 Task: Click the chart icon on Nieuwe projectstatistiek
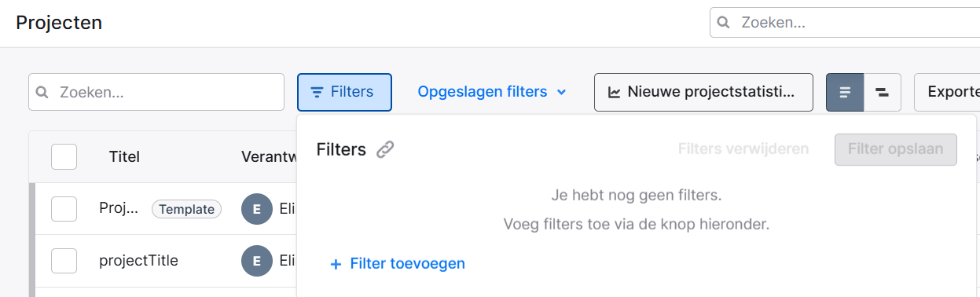[x=615, y=93]
